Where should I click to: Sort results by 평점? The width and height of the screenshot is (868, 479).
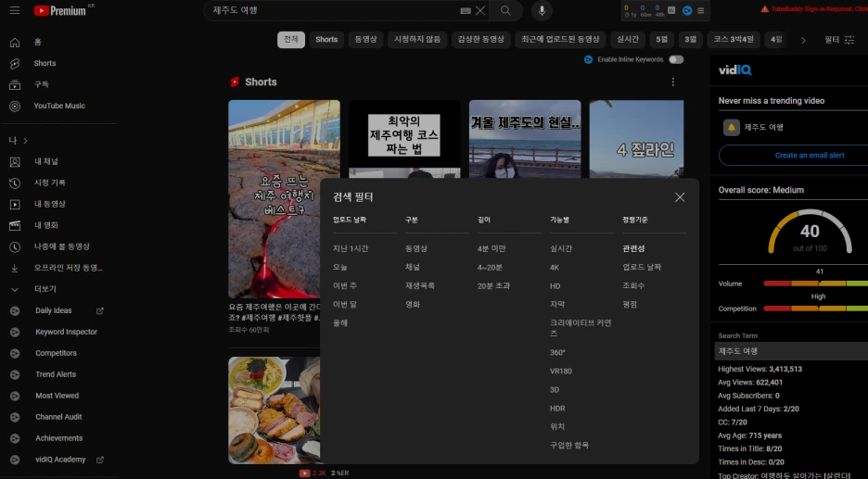click(630, 304)
